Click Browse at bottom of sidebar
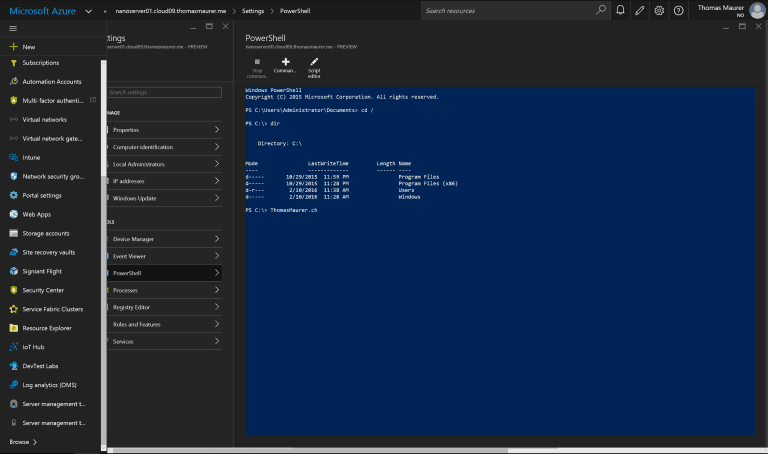This screenshot has width=768, height=454. tap(23, 442)
